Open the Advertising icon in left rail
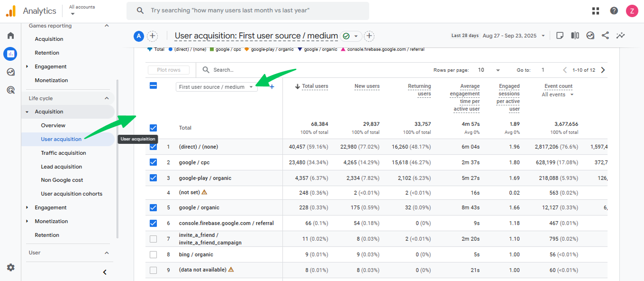The image size is (644, 281). [x=10, y=90]
